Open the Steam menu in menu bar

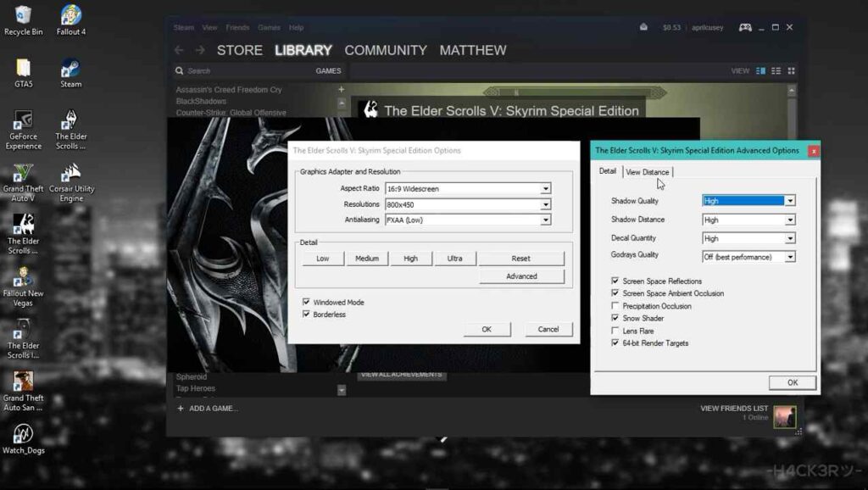point(184,27)
